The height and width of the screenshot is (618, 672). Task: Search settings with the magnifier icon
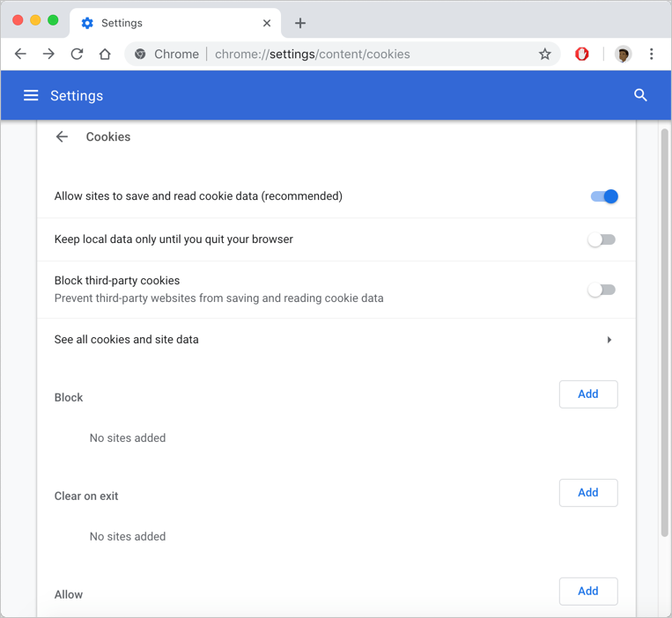[x=640, y=95]
